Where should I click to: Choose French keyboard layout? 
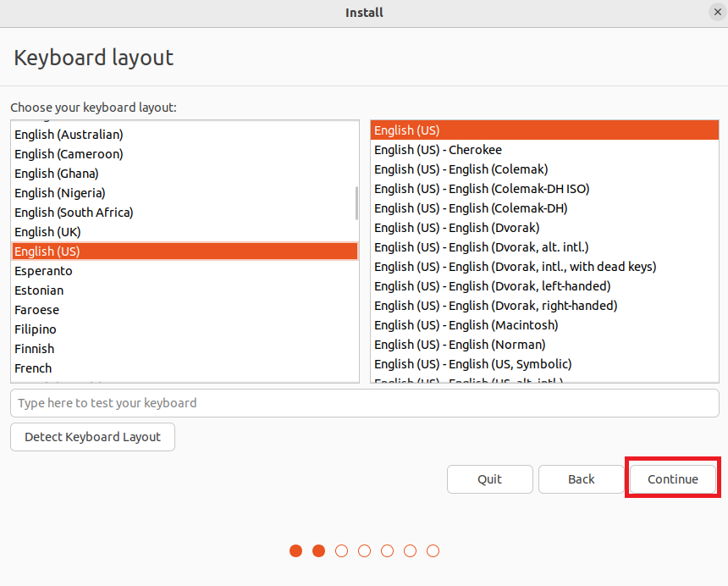click(x=185, y=368)
